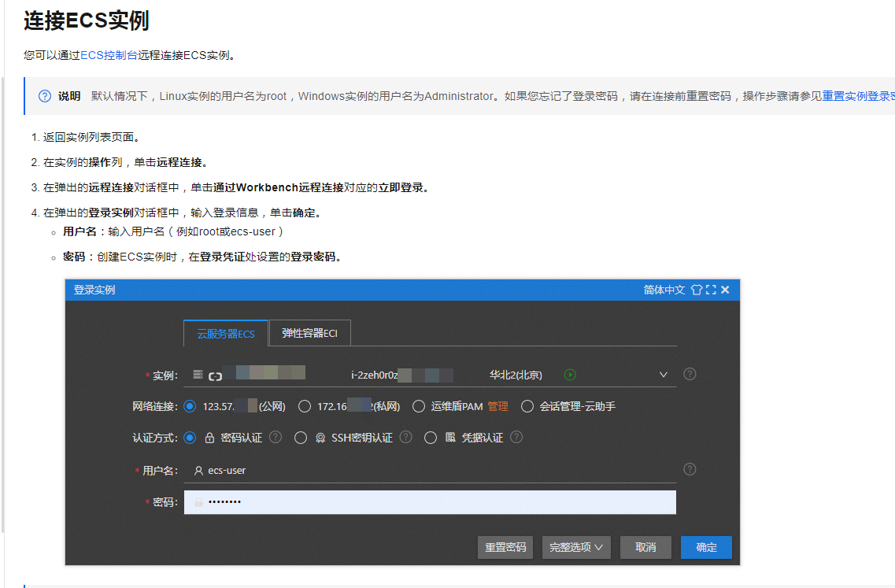Select the 会话管理-云助手 radio button
895x588 pixels.
pyautogui.click(x=527, y=406)
